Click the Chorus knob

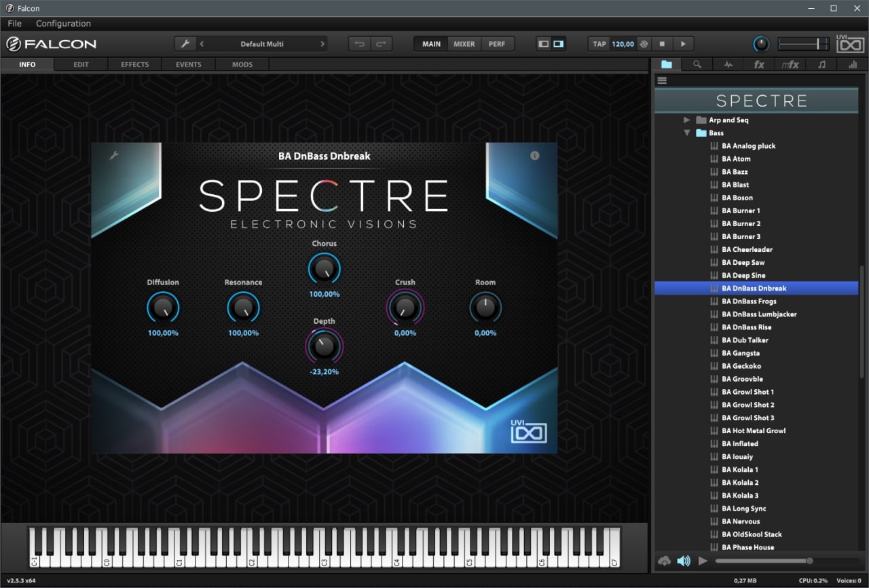click(325, 269)
